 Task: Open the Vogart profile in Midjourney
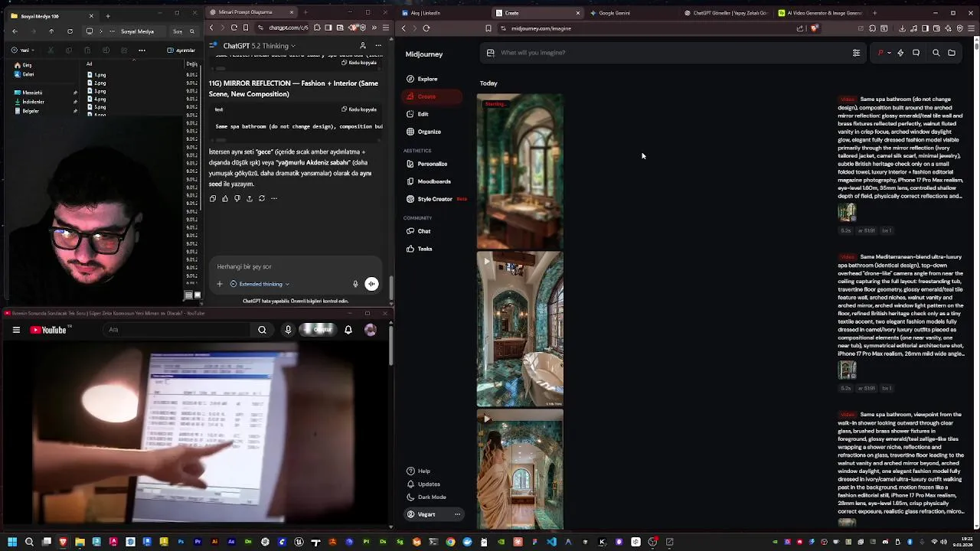[x=422, y=514]
